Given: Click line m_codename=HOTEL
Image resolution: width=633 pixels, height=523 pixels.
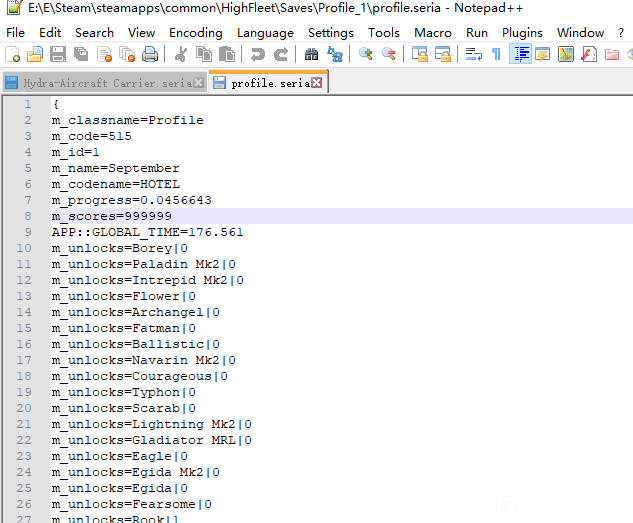Looking at the screenshot, I should (115, 184).
